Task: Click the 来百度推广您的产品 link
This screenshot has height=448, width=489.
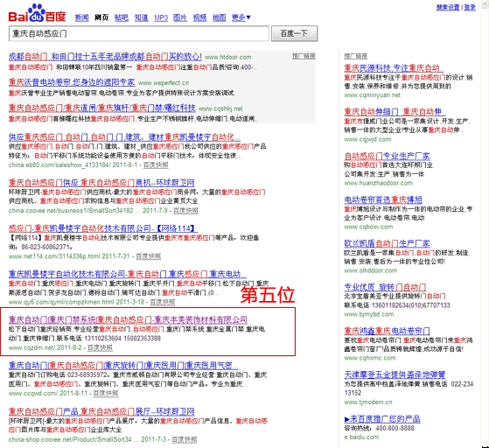Action: click(x=382, y=418)
